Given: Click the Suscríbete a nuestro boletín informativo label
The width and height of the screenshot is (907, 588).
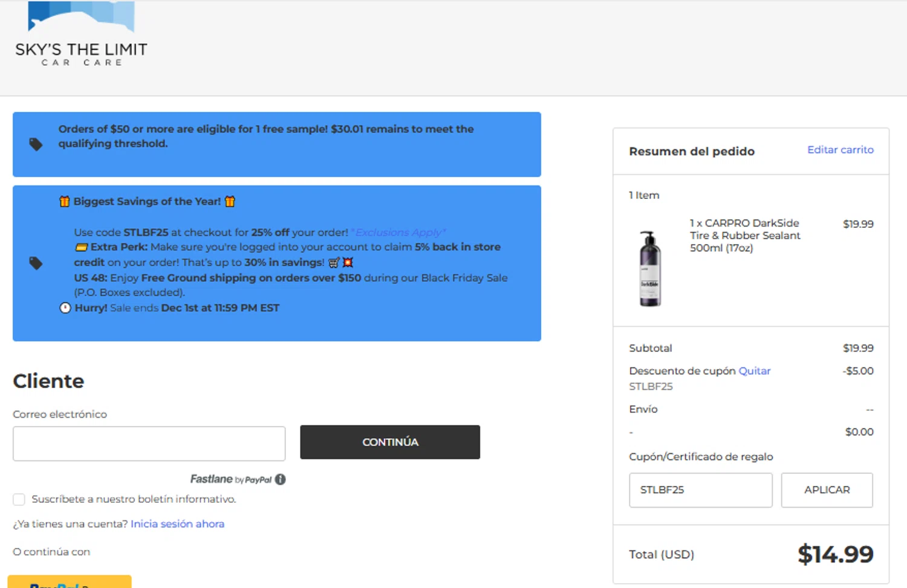Looking at the screenshot, I should 134,499.
